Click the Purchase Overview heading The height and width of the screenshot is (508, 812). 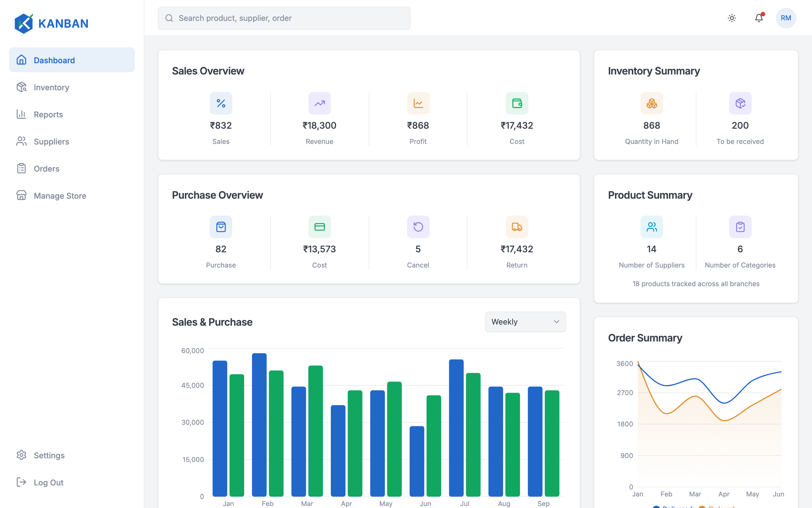pyautogui.click(x=217, y=195)
